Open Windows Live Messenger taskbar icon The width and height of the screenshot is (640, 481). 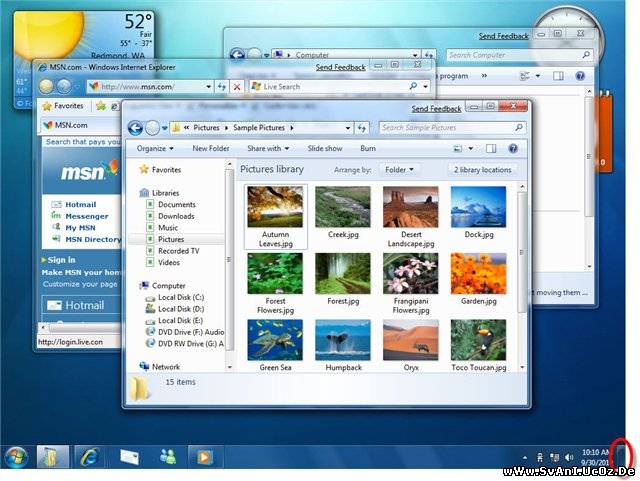167,457
